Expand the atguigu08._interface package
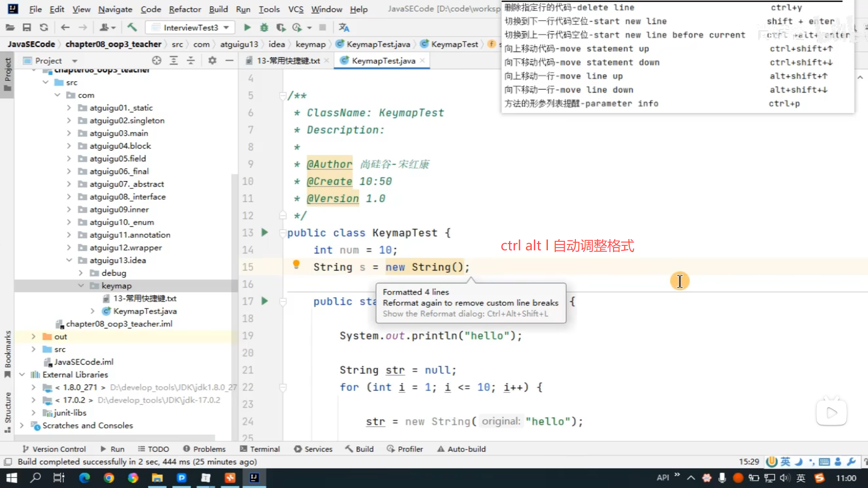This screenshot has width=868, height=488. (x=69, y=197)
